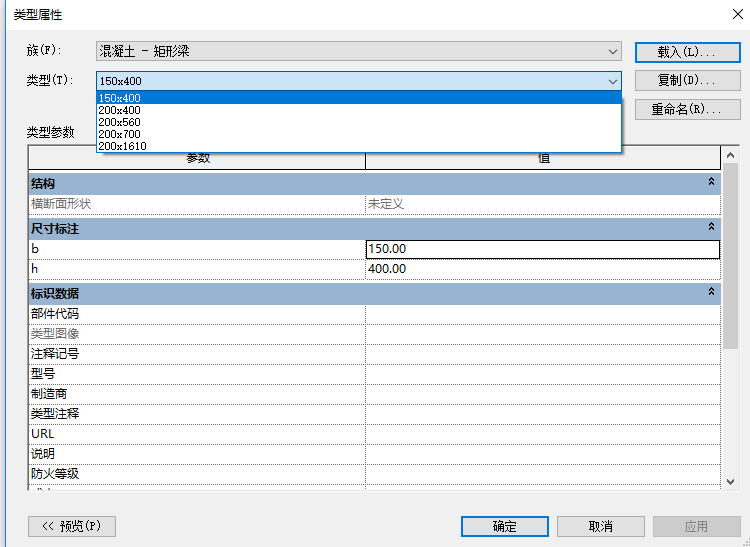The height and width of the screenshot is (547, 750).
Task: Open the << 预览(P) preview panel
Action: (72, 526)
